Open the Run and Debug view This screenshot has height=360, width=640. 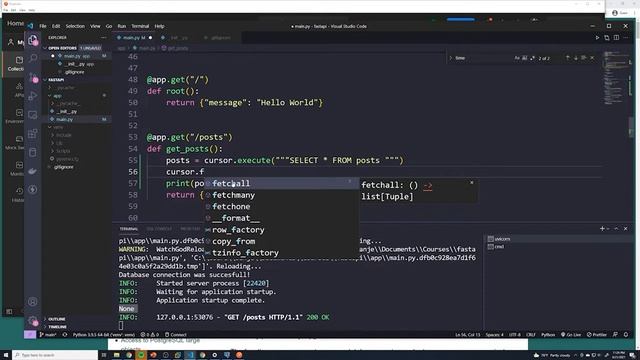coord(33,96)
